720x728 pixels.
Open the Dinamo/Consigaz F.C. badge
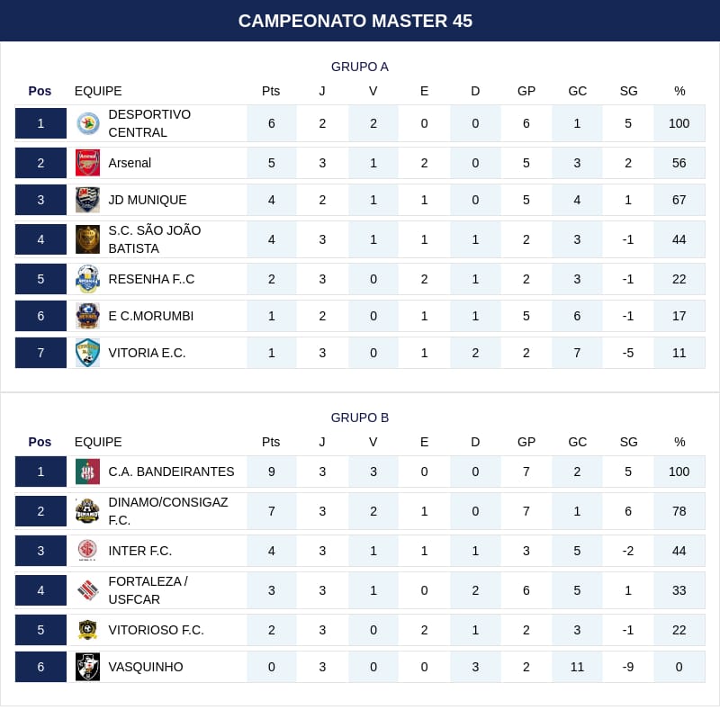click(87, 511)
